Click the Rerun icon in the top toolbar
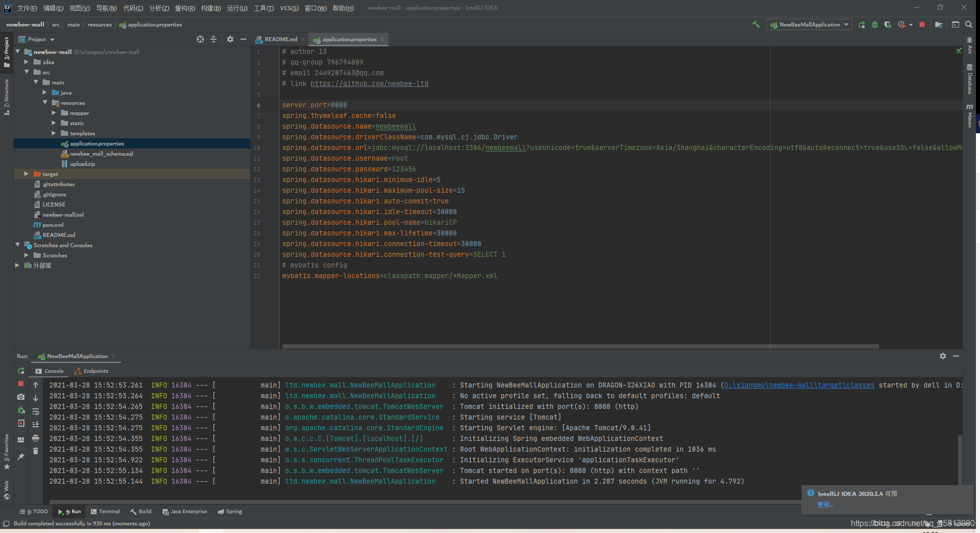This screenshot has width=980, height=533. pos(862,24)
